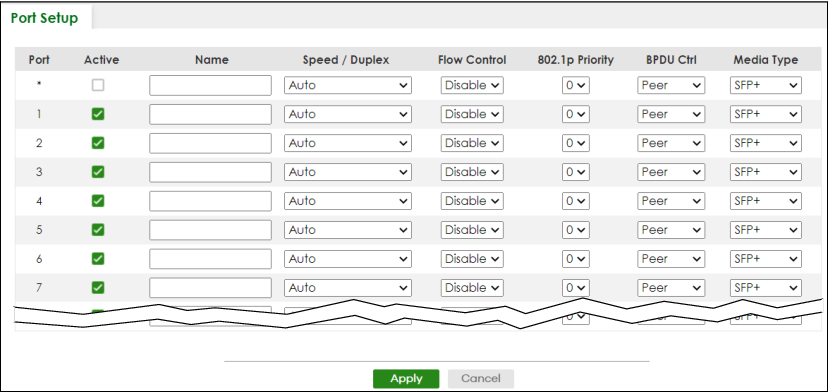Check the Active box for all ports (*)

98,85
